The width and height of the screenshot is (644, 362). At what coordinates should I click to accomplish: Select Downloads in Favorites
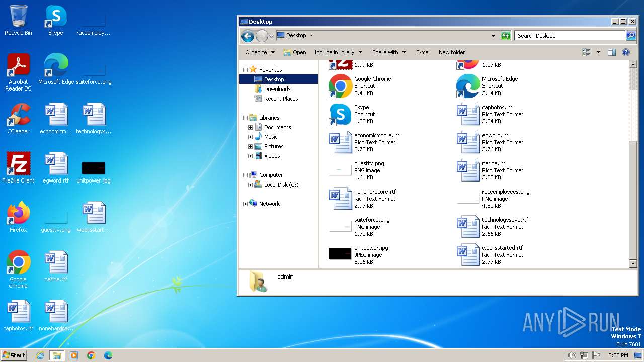277,89
